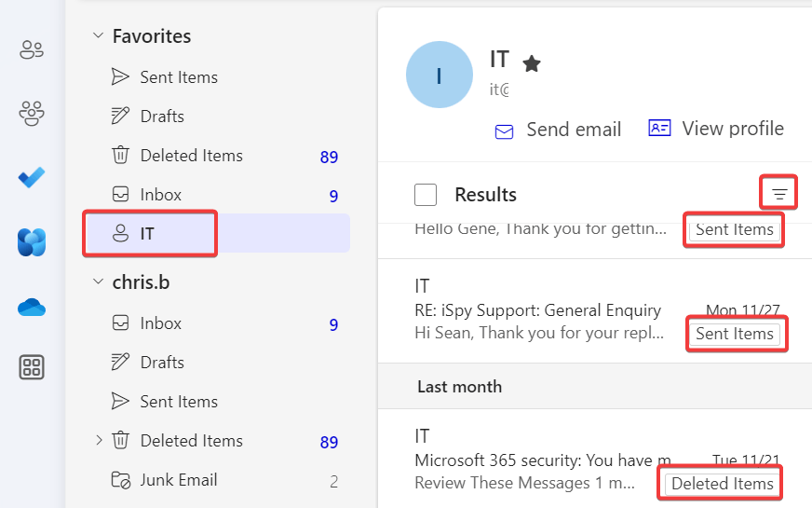
Task: Open OneDrive from the left rail
Action: (32, 307)
